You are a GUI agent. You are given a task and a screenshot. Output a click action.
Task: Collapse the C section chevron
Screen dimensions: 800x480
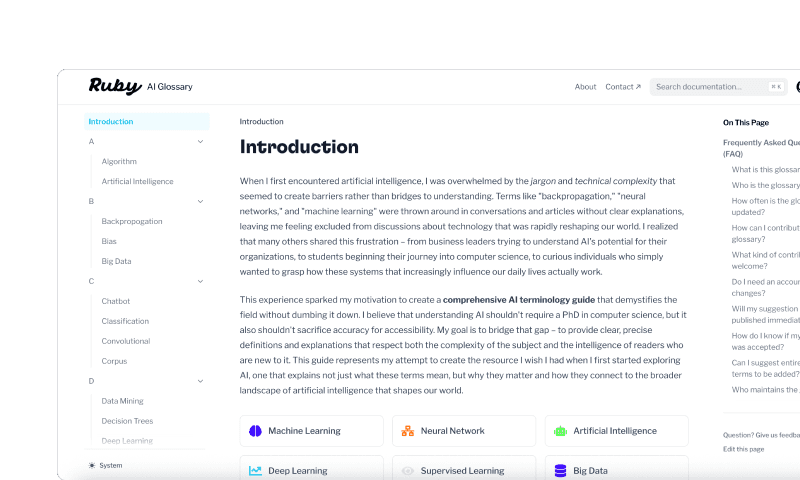[x=200, y=282]
